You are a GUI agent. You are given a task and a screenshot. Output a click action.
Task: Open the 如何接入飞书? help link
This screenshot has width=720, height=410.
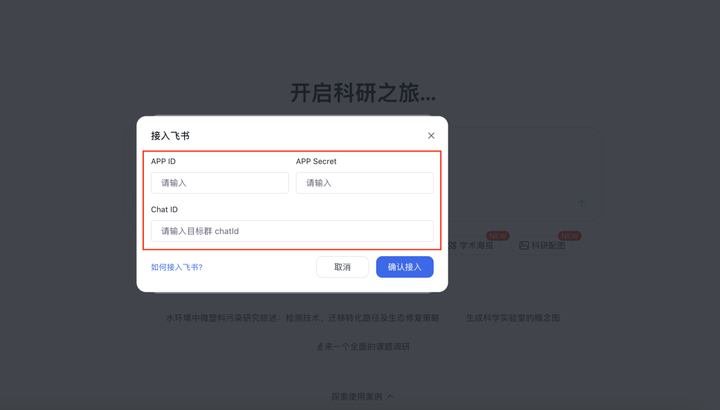tap(177, 267)
